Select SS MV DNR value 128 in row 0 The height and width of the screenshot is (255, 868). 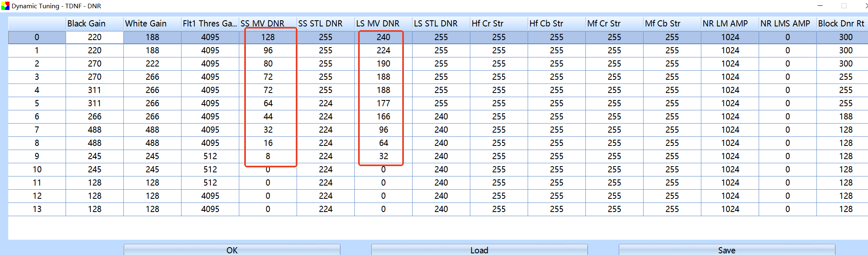[268, 37]
